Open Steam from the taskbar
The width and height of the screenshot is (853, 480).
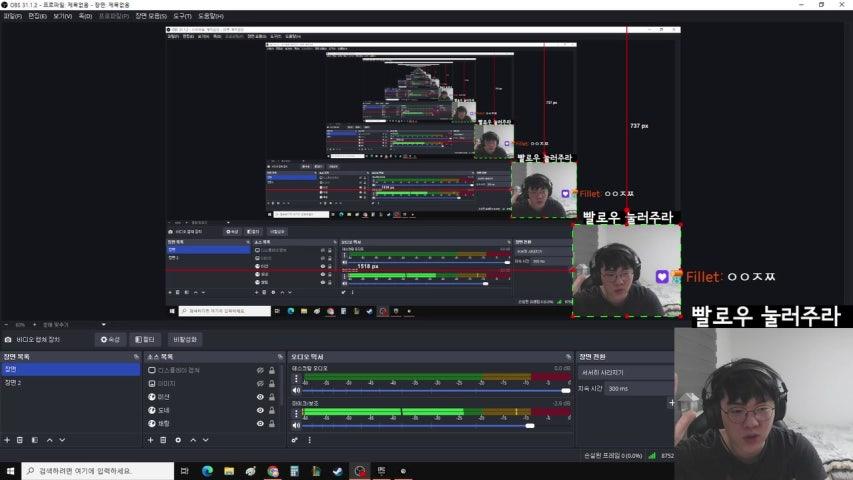pyautogui.click(x=337, y=471)
